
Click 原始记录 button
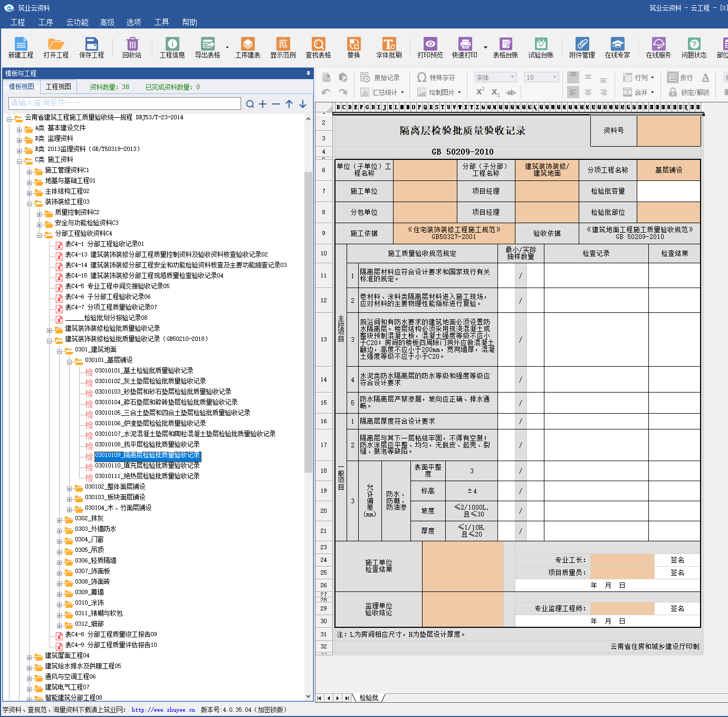pos(380,78)
